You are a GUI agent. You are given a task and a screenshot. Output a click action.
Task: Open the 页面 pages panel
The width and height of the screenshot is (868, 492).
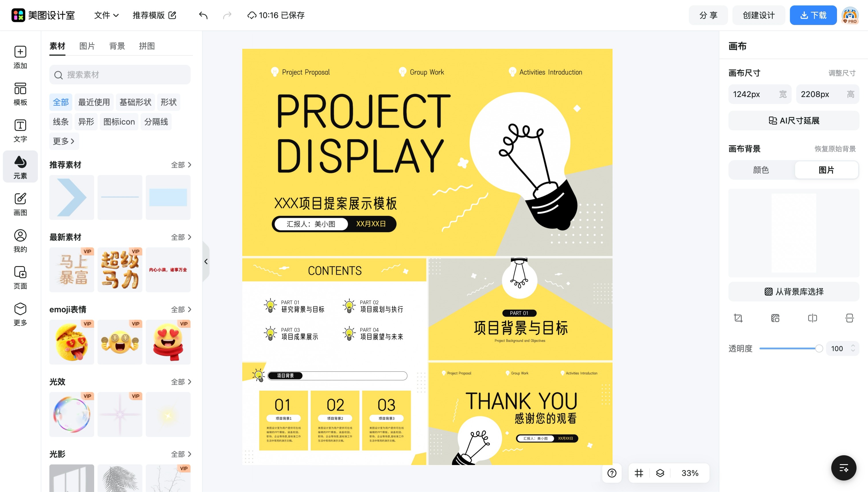(x=20, y=278)
